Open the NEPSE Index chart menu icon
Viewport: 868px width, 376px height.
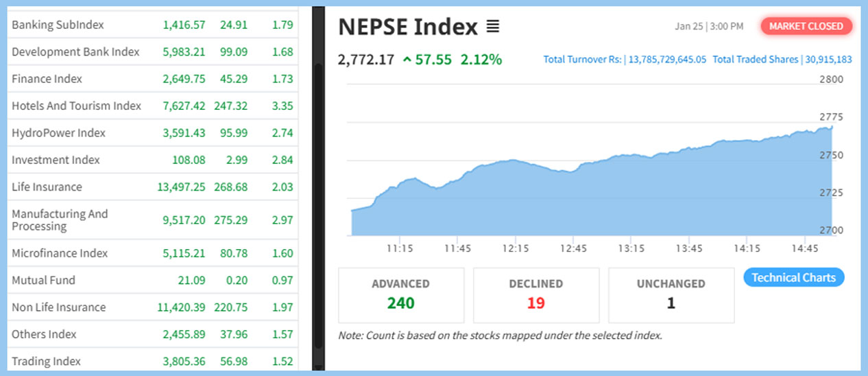(492, 27)
